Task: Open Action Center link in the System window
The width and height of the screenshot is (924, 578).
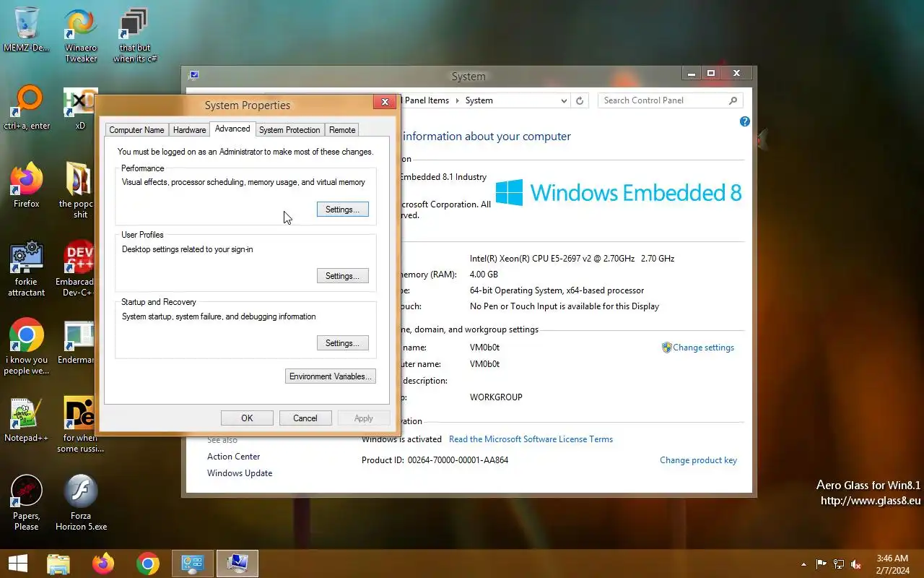Action: tap(233, 457)
